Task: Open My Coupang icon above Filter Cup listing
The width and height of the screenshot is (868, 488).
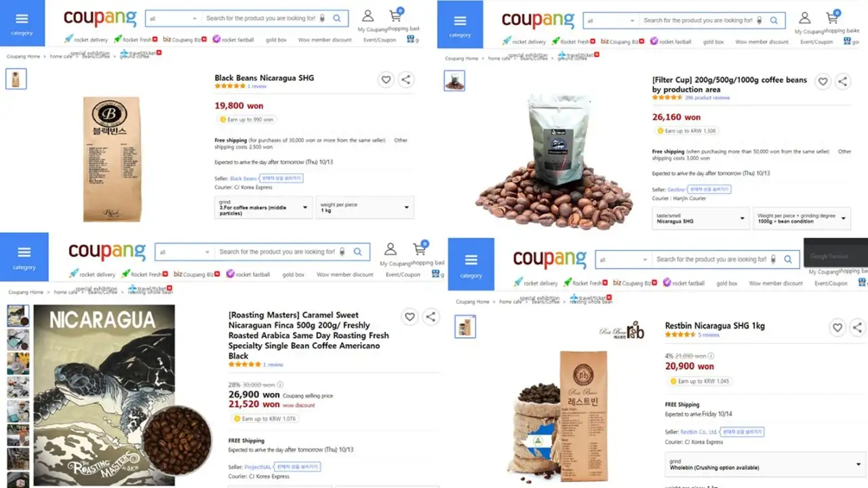Action: click(x=804, y=18)
